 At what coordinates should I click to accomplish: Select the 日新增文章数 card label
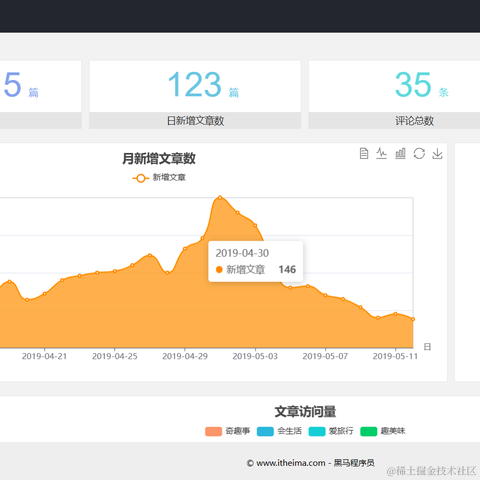pos(195,121)
